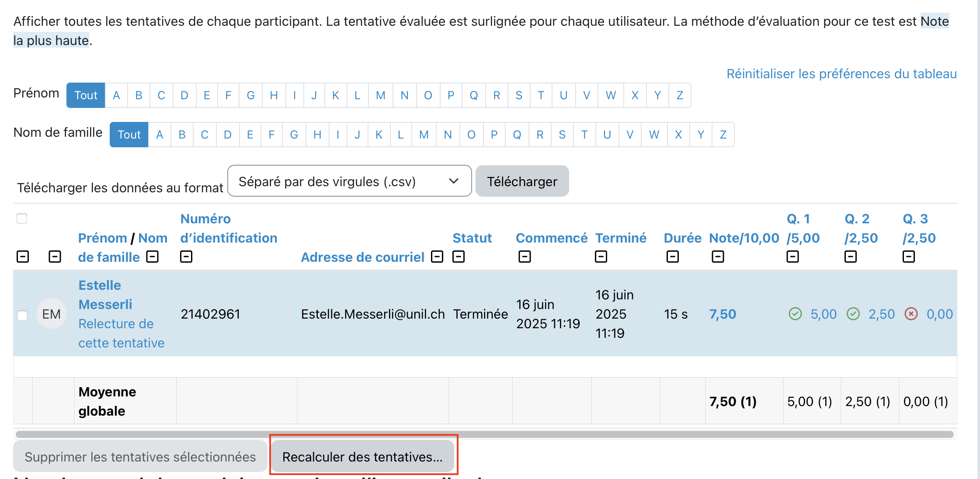
Task: Click the horizontal scrollbar below the table
Action: (484, 434)
